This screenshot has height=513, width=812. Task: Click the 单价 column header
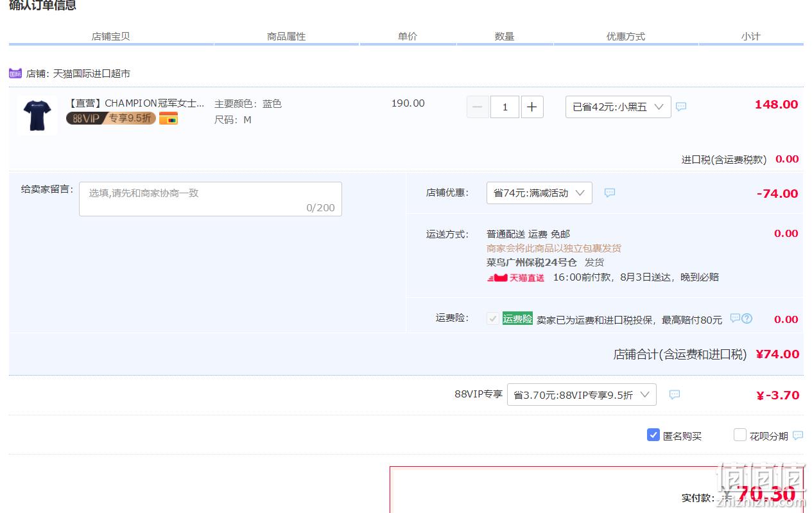[408, 37]
